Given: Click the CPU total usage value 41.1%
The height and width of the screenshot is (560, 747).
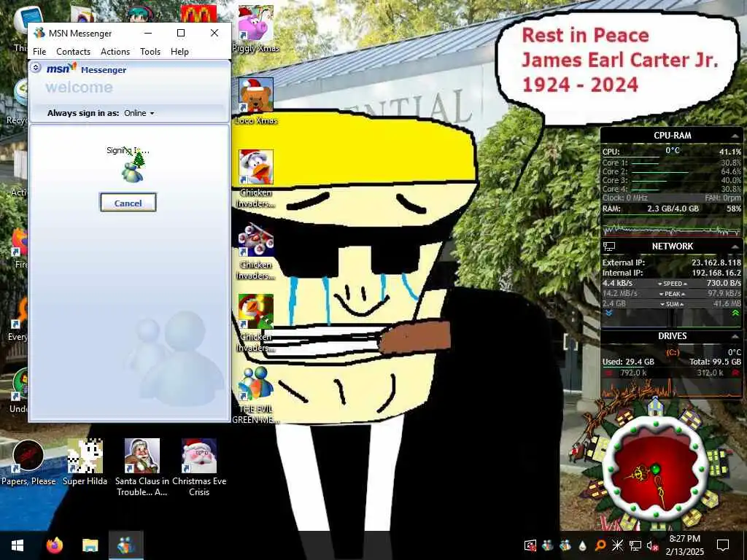Looking at the screenshot, I should tap(729, 152).
